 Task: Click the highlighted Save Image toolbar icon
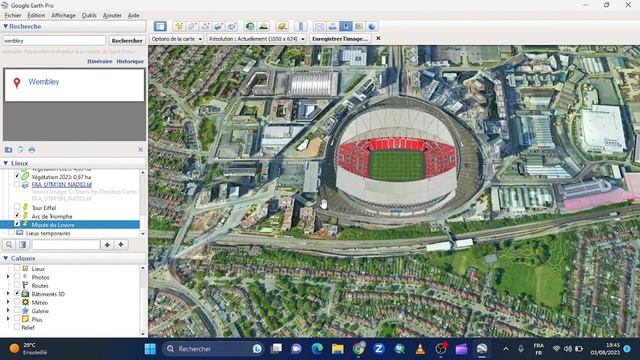pyautogui.click(x=346, y=26)
